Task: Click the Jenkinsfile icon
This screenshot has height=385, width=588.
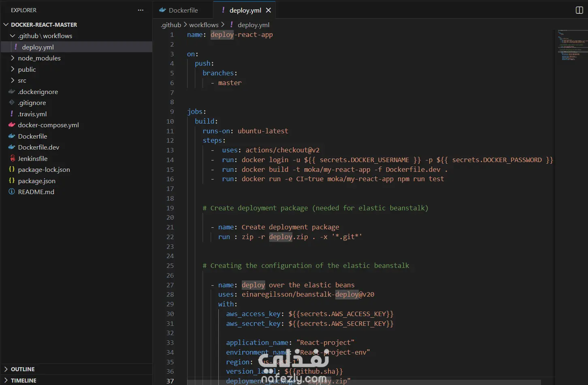Action: tap(12, 158)
